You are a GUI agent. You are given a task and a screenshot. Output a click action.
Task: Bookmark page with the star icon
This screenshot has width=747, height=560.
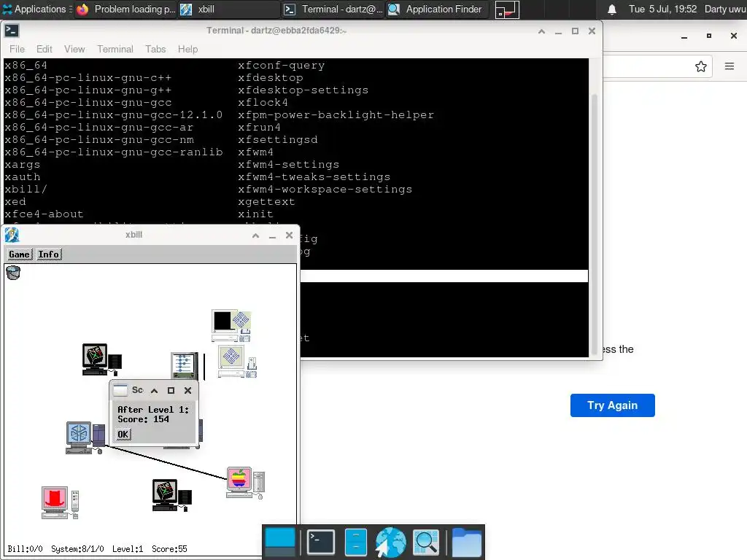[701, 66]
